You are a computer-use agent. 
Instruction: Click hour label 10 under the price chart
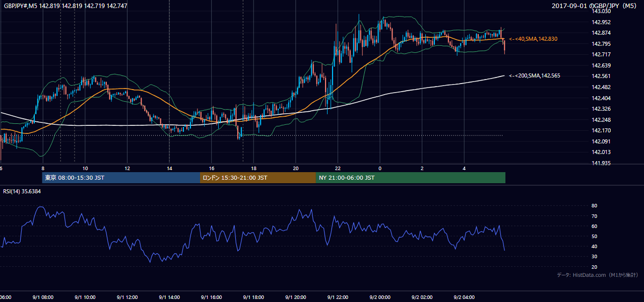pos(85,169)
